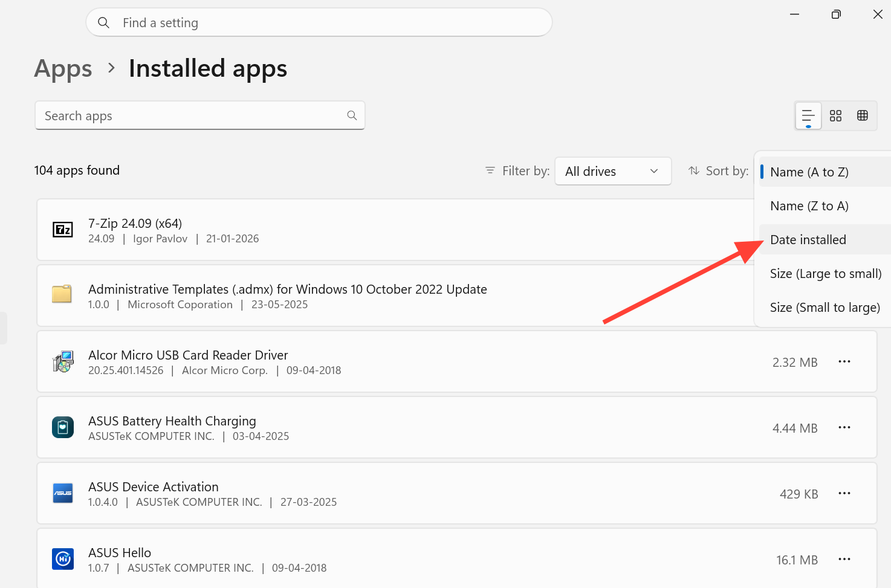Click the Administrative Templates folder icon
The height and width of the screenshot is (588, 891).
pyautogui.click(x=62, y=294)
